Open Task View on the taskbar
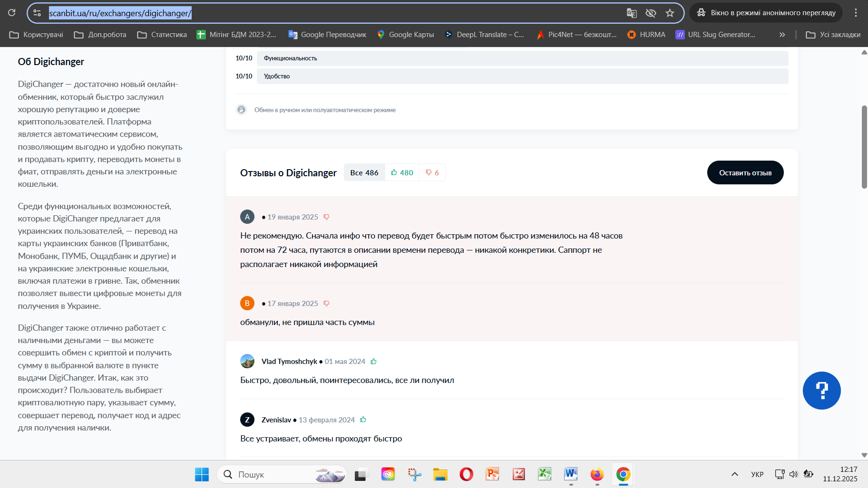This screenshot has height=488, width=868. click(362, 474)
